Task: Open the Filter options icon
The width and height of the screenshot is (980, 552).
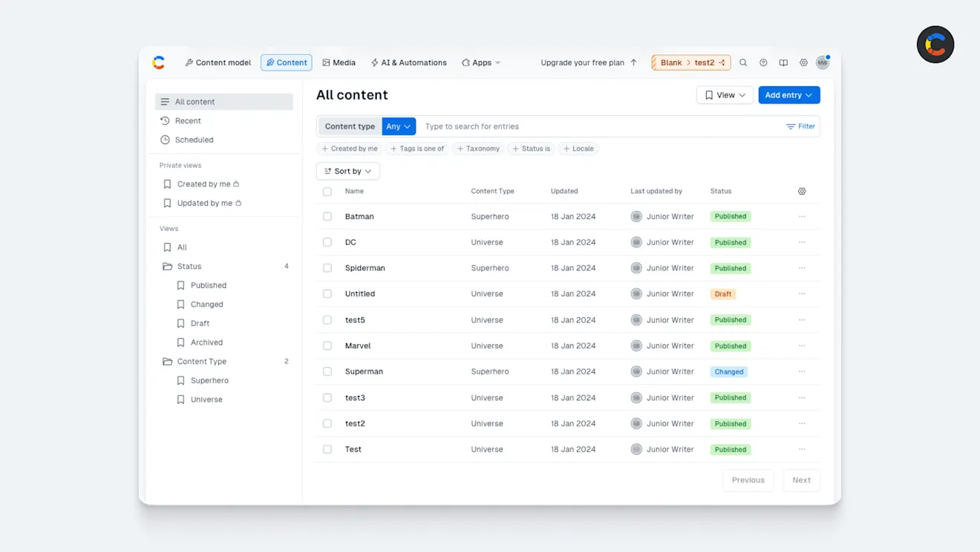Action: [x=800, y=126]
